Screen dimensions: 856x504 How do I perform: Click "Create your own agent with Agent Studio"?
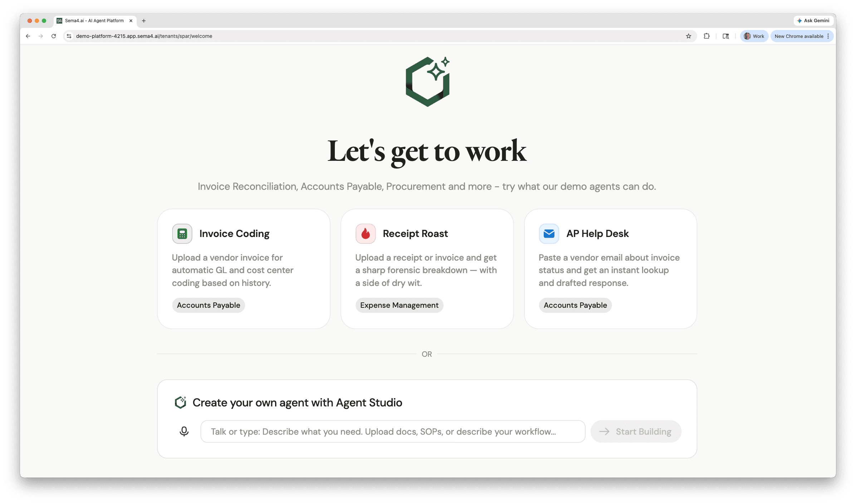point(297,402)
